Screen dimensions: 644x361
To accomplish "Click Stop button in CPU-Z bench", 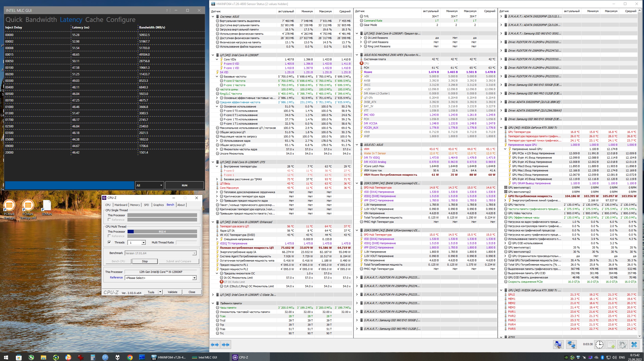I will pyautogui.click(x=145, y=261).
